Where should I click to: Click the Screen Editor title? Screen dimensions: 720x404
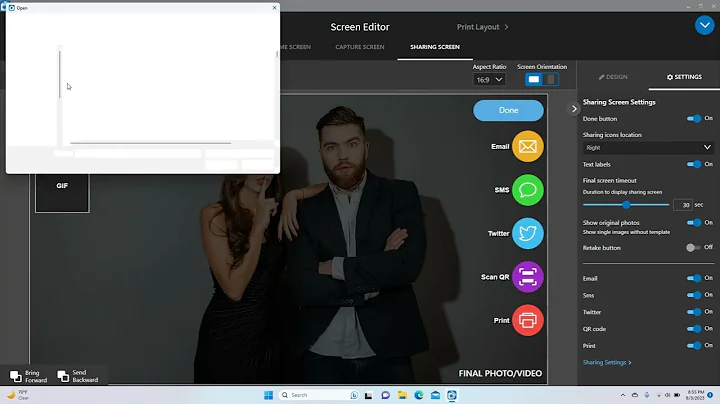(x=360, y=27)
